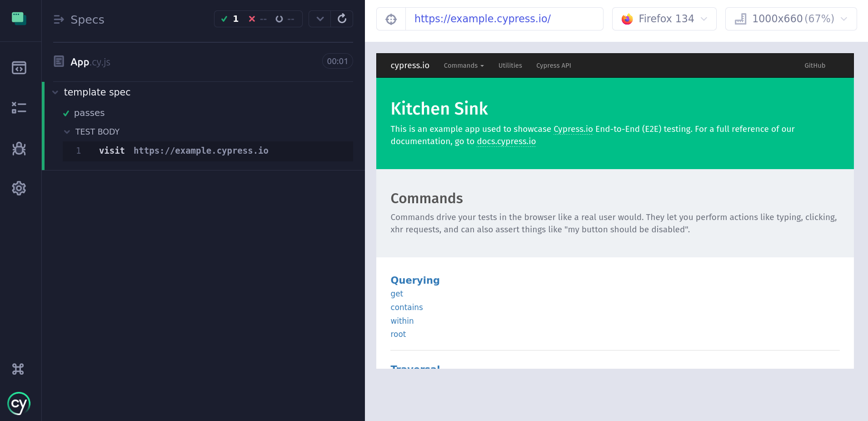Click inside the URL address field

[504, 19]
